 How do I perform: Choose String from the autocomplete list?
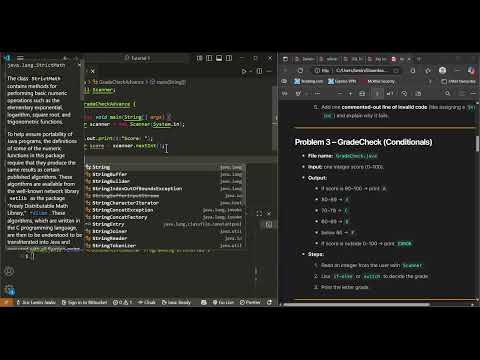click(165, 167)
